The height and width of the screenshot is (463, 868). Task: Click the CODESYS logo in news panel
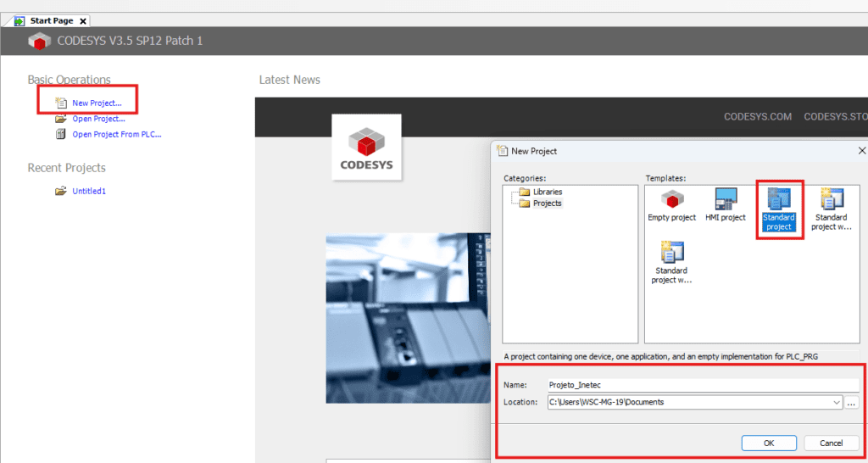(366, 148)
